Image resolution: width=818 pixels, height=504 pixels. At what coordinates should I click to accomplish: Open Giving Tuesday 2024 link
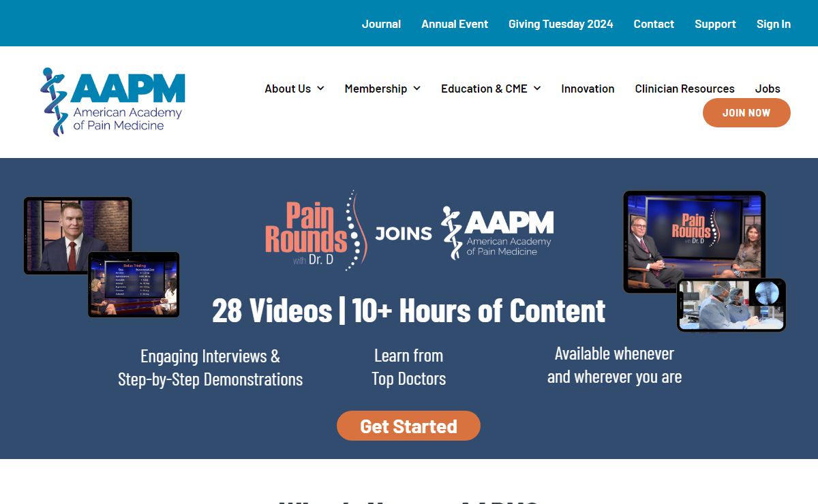560,24
